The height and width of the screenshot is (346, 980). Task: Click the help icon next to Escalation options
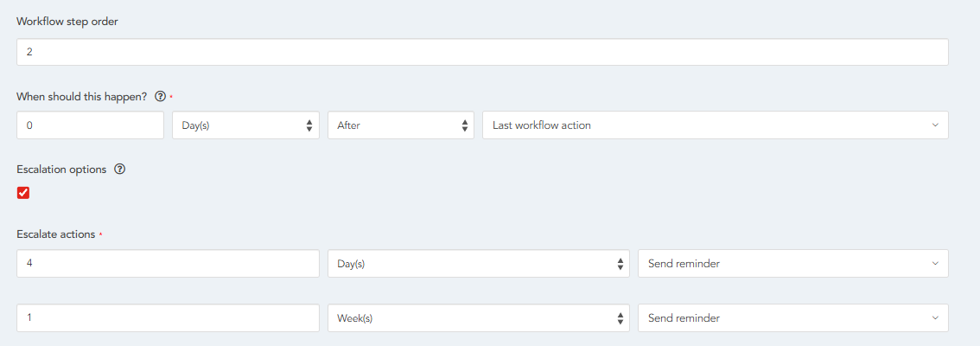[x=120, y=170]
